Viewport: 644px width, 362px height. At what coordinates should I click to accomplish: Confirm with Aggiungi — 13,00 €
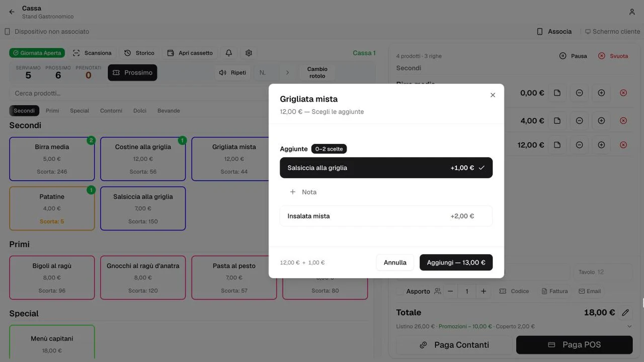click(456, 262)
